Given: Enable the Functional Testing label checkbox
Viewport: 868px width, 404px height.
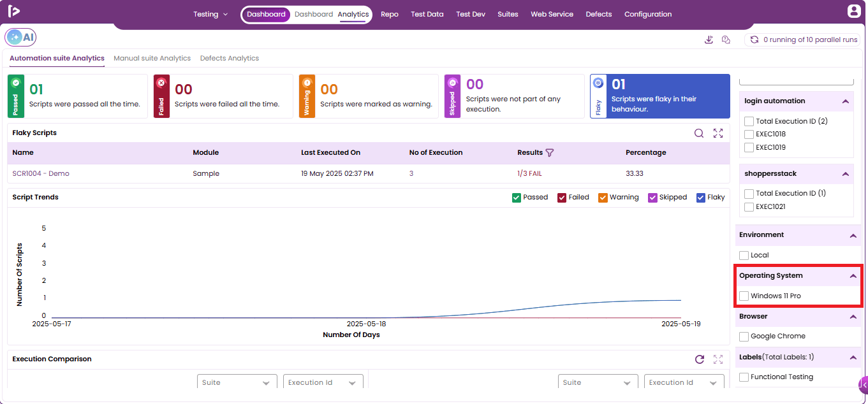Looking at the screenshot, I should (x=744, y=377).
